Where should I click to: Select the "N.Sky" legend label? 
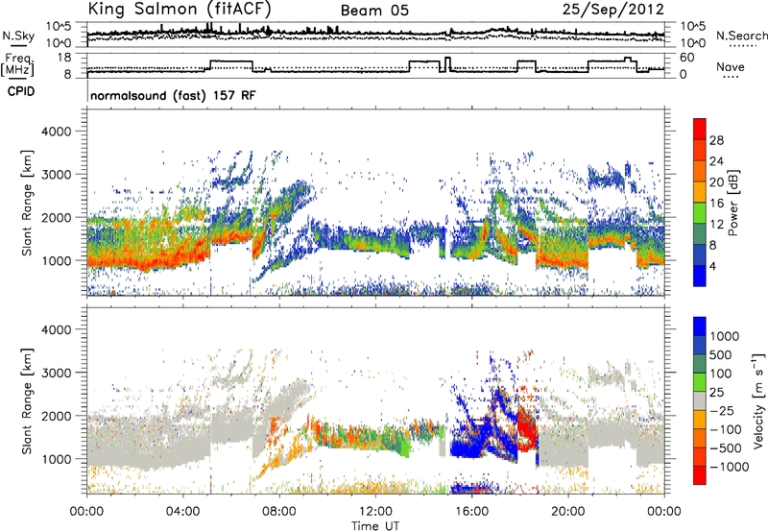coord(18,36)
